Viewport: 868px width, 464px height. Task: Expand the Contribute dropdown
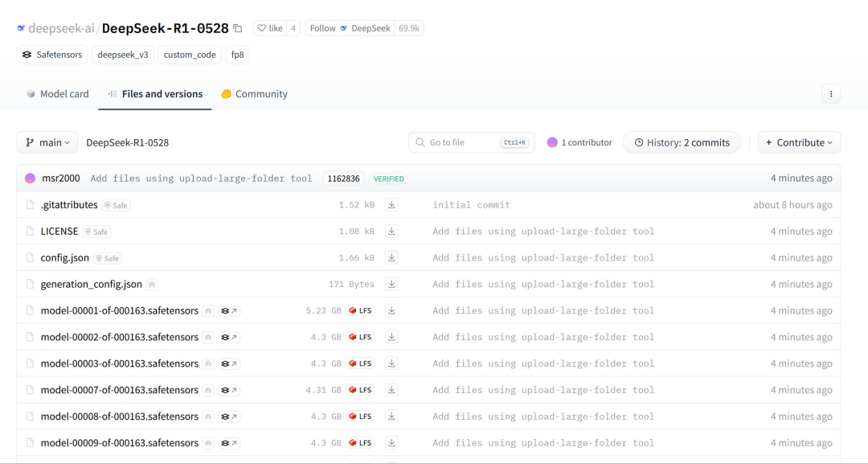pos(798,142)
